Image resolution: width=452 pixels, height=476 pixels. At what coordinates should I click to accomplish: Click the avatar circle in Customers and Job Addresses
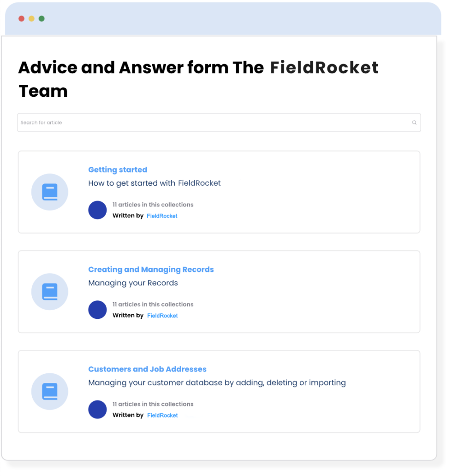tap(97, 409)
